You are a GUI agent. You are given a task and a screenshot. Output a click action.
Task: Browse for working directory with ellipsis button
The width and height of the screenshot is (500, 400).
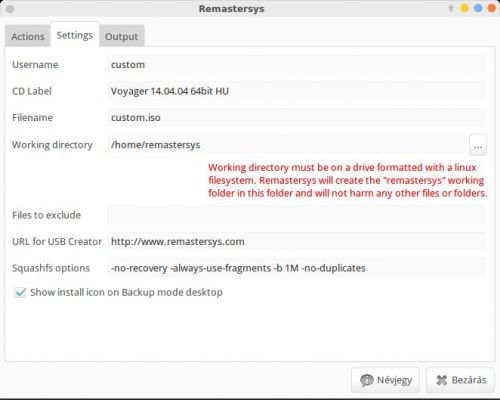click(478, 145)
